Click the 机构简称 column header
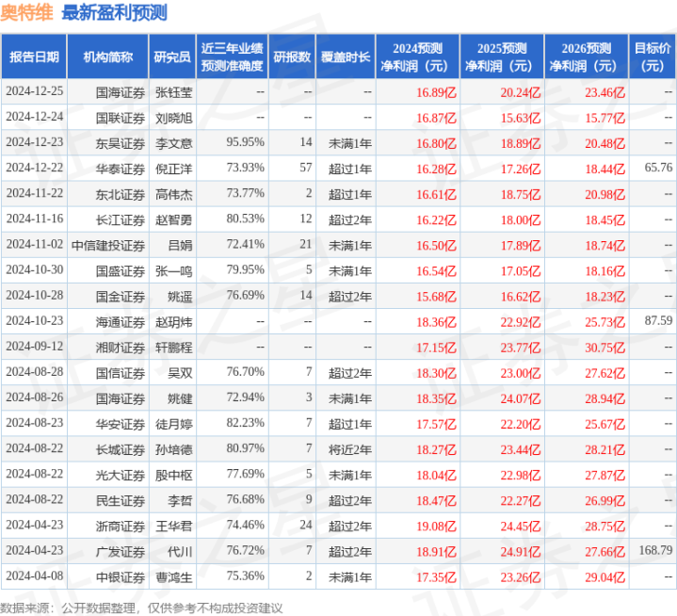The width and height of the screenshot is (677, 616). point(108,57)
